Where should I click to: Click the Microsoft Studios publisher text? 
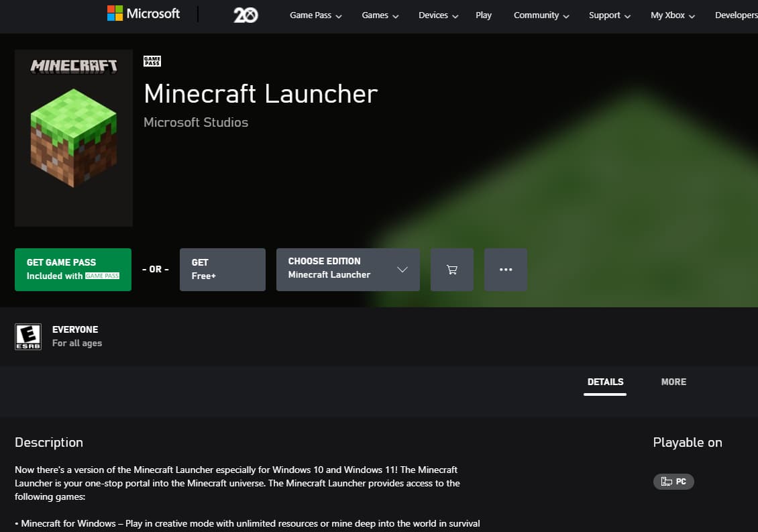pos(196,122)
